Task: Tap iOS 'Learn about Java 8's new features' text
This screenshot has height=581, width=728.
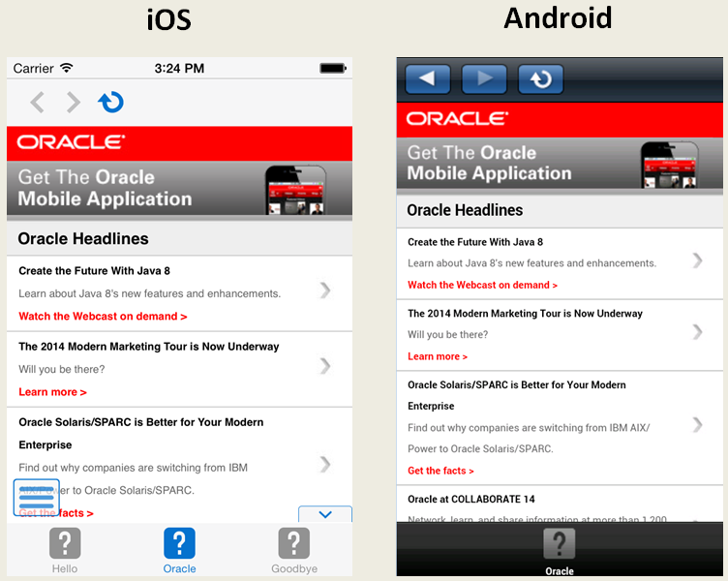Action: 149,293
